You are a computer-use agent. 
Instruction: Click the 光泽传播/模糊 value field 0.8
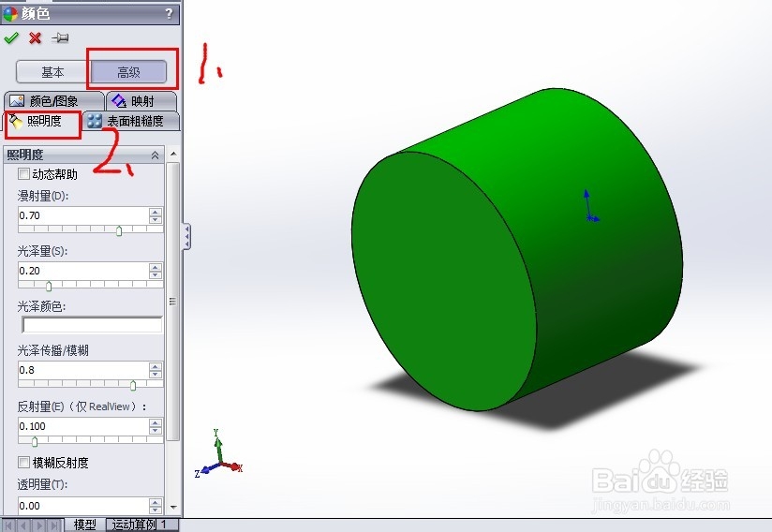pos(82,370)
